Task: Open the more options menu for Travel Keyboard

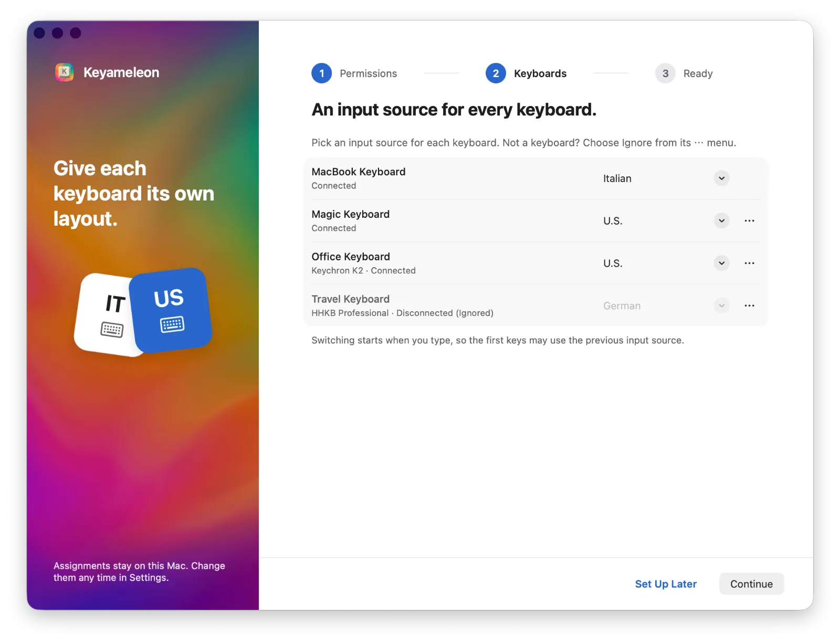Action: 749,305
